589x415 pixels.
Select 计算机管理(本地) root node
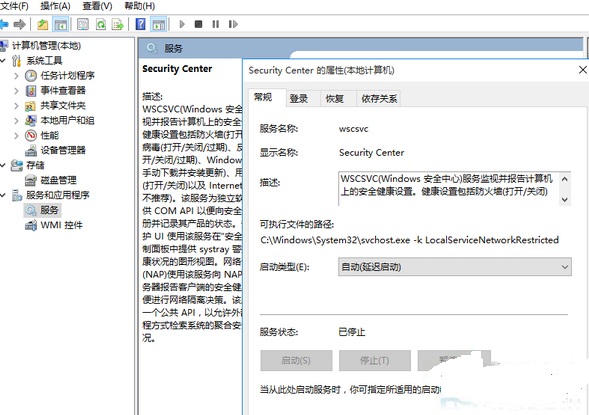(46, 46)
